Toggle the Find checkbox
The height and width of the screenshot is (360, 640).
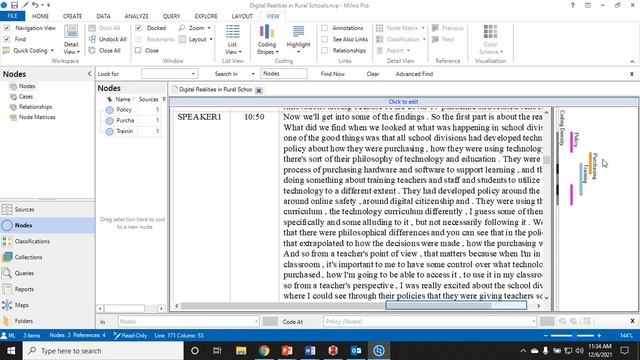[x=7, y=39]
